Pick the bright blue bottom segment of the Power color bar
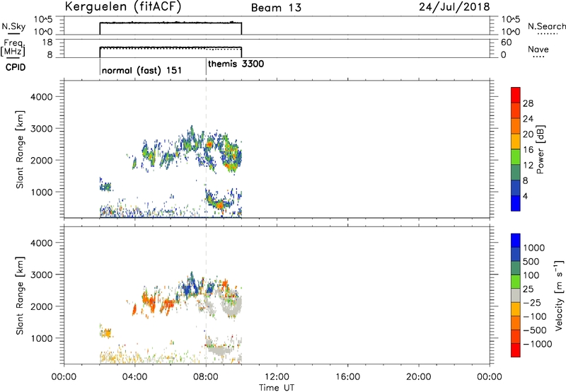Screen dimensions: 566x392 pos(516,203)
